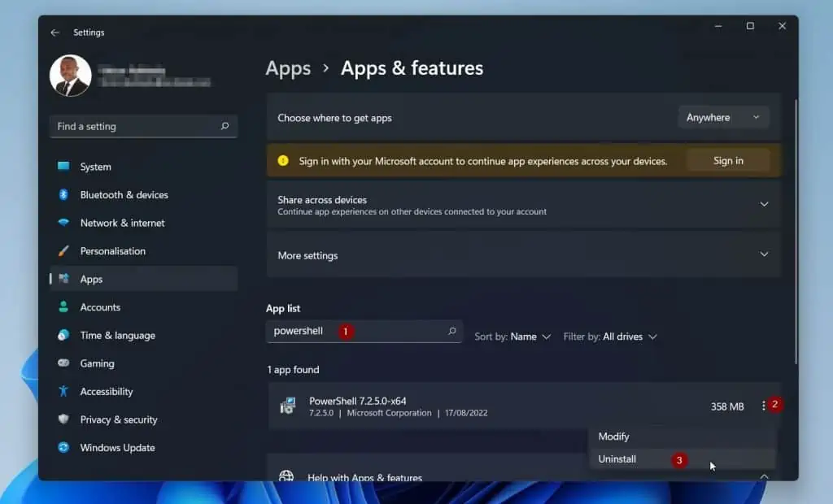The image size is (833, 504).
Task: Collapse the Help with Apps & features section
Action: (x=764, y=476)
